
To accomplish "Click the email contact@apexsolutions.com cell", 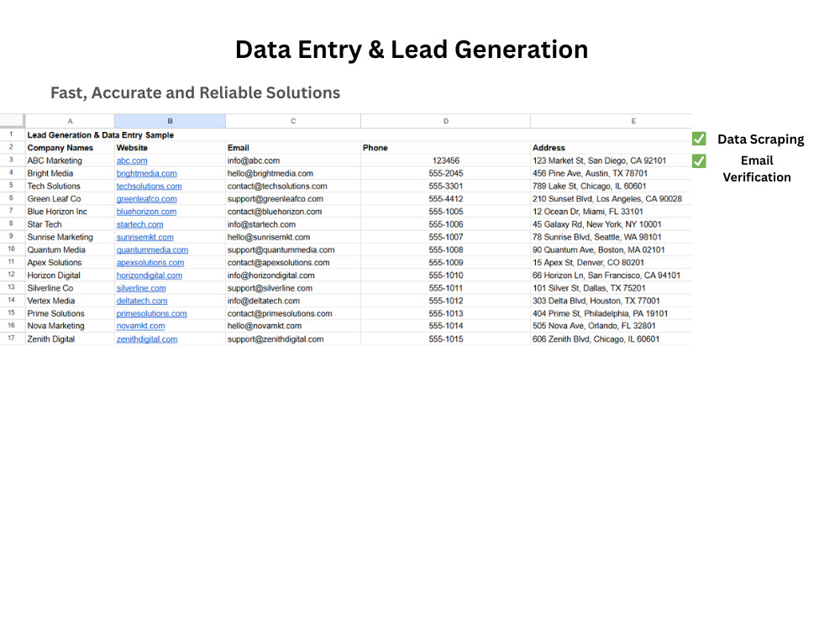I will tap(293, 263).
